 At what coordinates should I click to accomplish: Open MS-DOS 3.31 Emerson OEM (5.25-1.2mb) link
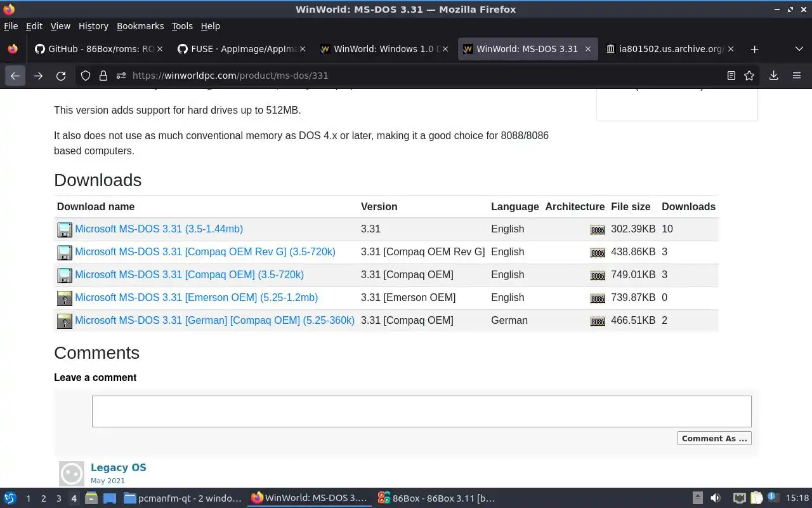(x=196, y=298)
